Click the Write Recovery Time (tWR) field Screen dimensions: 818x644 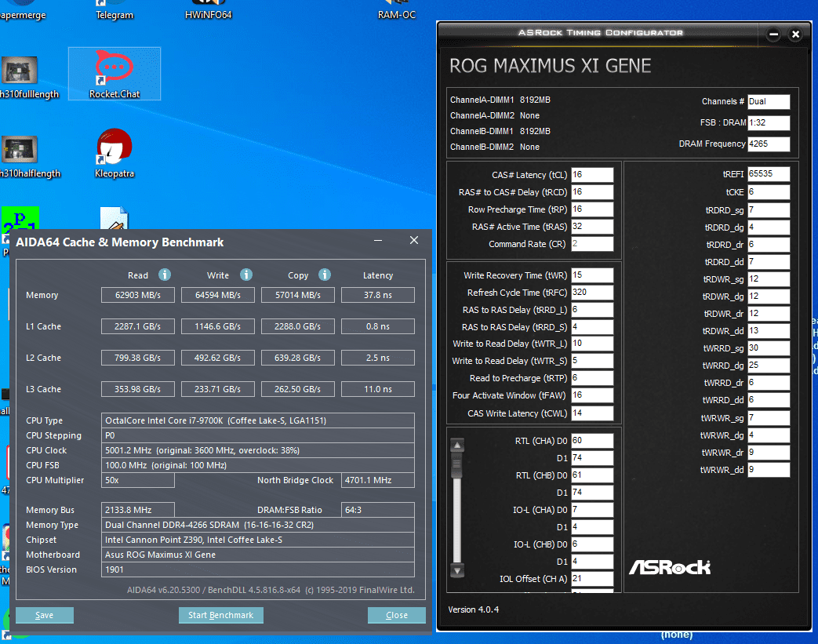[592, 275]
